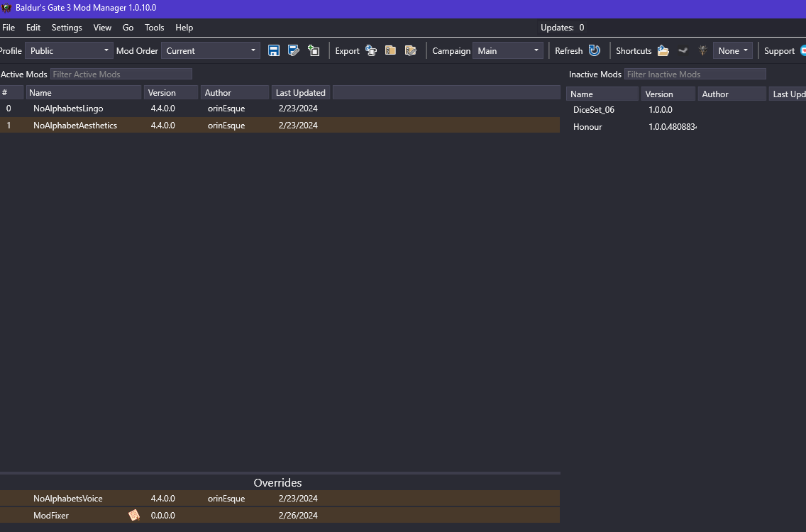
Task: Click the Save load order icon
Action: point(273,50)
